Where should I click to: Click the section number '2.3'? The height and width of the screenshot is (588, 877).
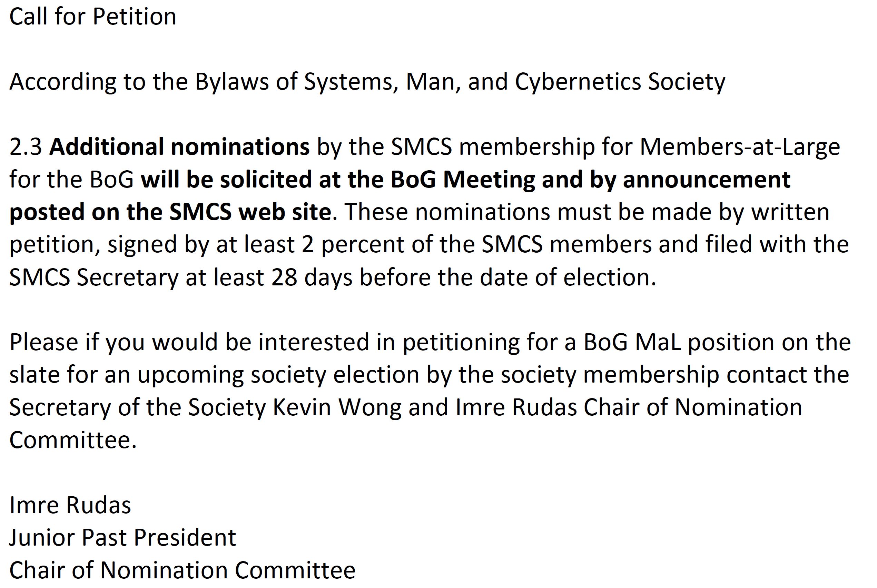point(26,146)
